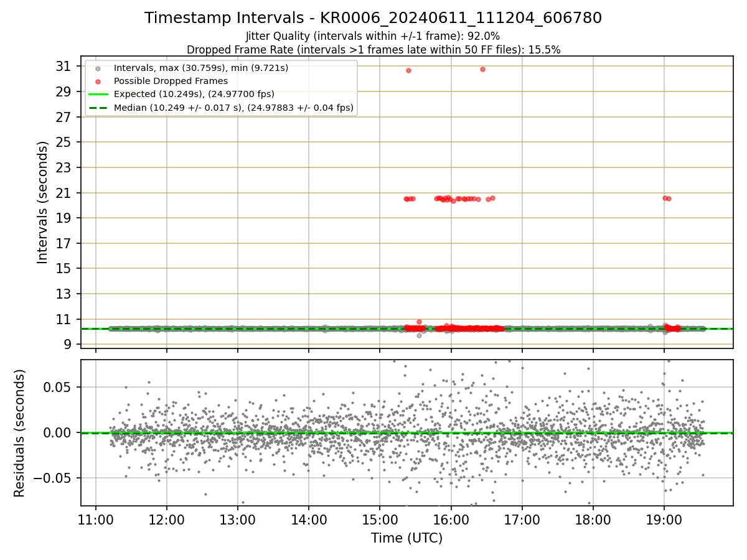747x560 pixels.
Task: Click the red dropped-frame point near 30.6s before 15:30
Action: pyautogui.click(x=408, y=70)
